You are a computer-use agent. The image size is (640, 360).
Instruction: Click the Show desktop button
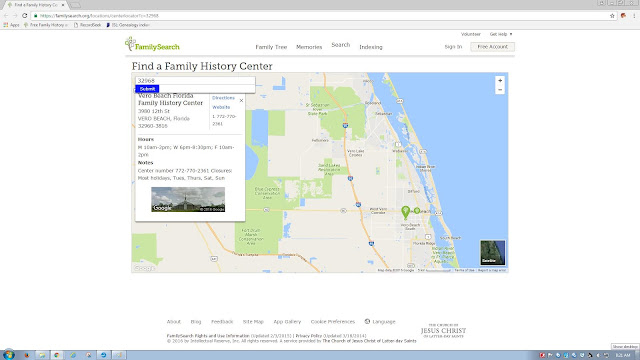click(638, 355)
